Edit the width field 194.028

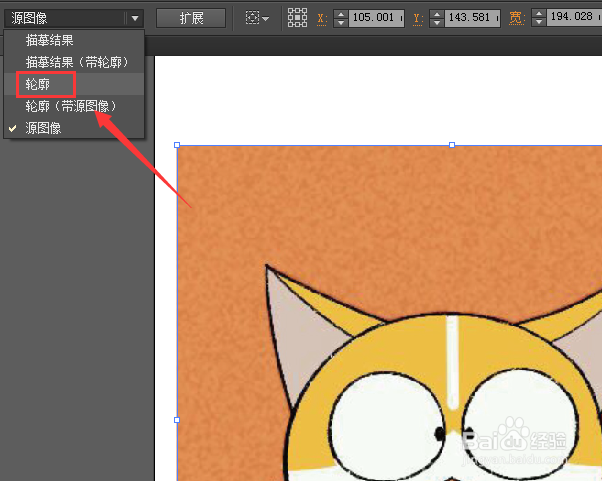click(x=574, y=17)
